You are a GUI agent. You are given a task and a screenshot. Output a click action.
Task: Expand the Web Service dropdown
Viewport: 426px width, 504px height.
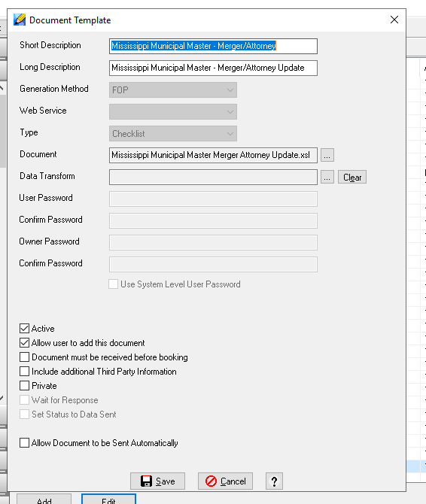173,112
